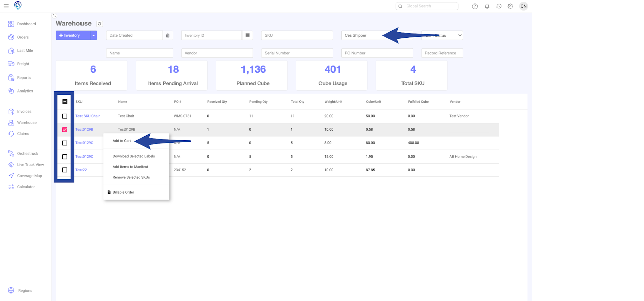Screen dimensions: 644x301
Task: Click the Serial Number field
Action: click(297, 53)
